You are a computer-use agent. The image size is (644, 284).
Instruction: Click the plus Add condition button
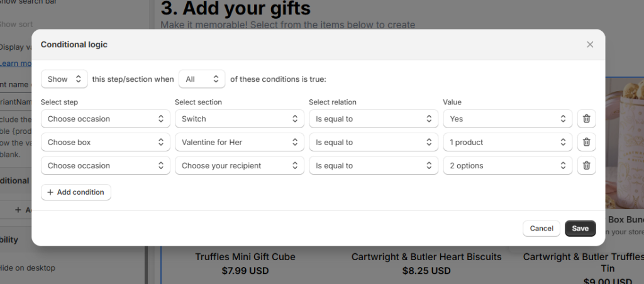[x=76, y=192]
